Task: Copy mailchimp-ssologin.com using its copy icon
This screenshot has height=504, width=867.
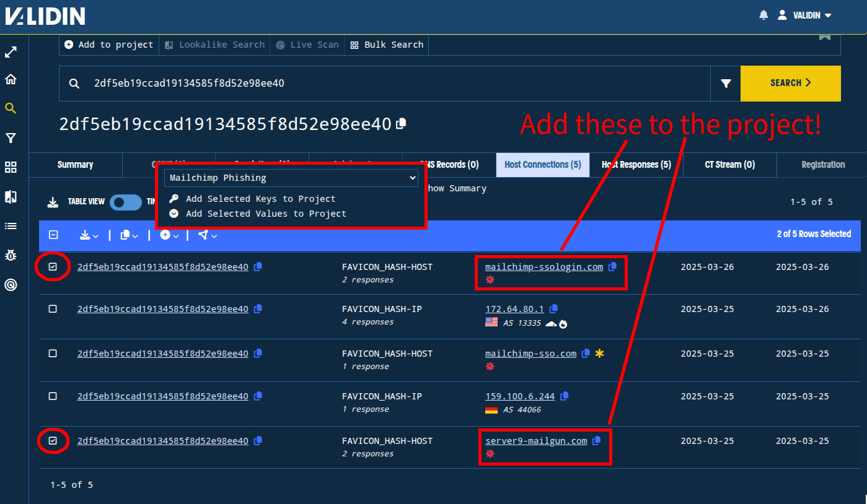Action: (x=613, y=267)
